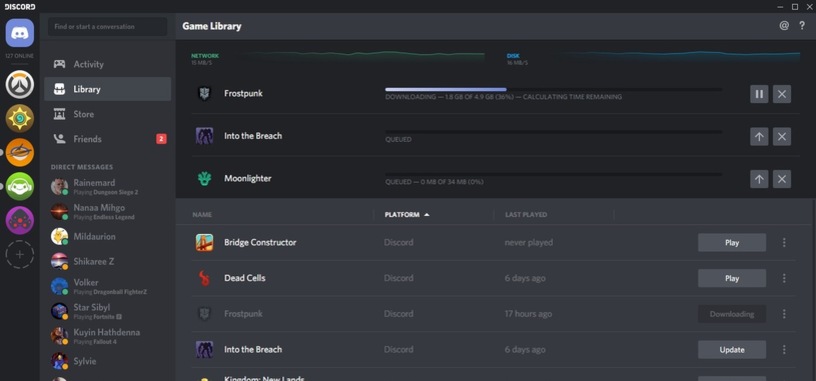Open the Friends tab
The height and width of the screenshot is (381, 816).
(107, 139)
